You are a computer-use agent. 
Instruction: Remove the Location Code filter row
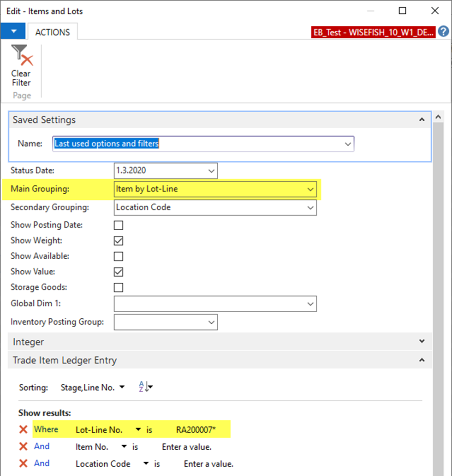tap(23, 464)
